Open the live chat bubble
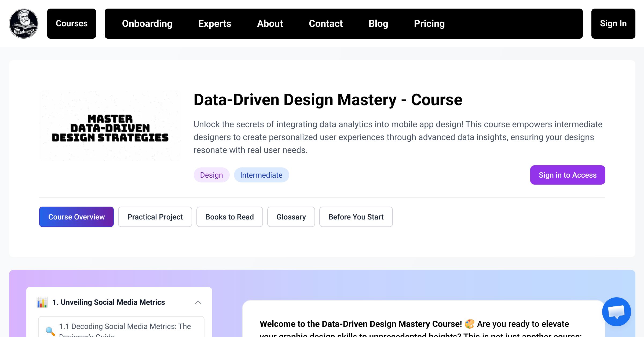644x337 pixels. click(616, 312)
